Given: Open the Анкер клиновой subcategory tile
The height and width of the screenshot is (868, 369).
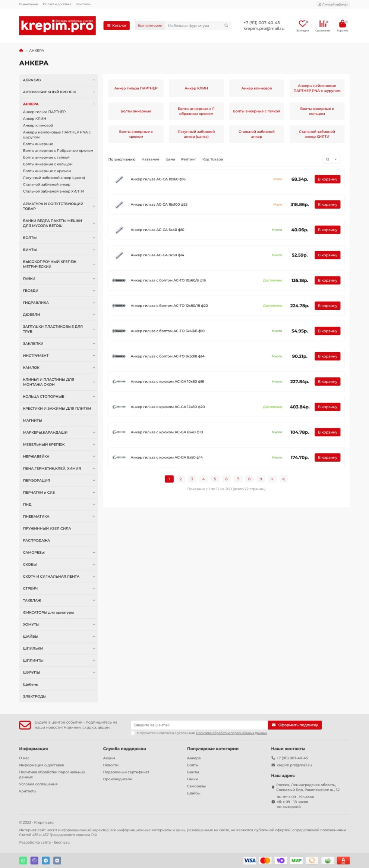Looking at the screenshot, I should pyautogui.click(x=256, y=88).
